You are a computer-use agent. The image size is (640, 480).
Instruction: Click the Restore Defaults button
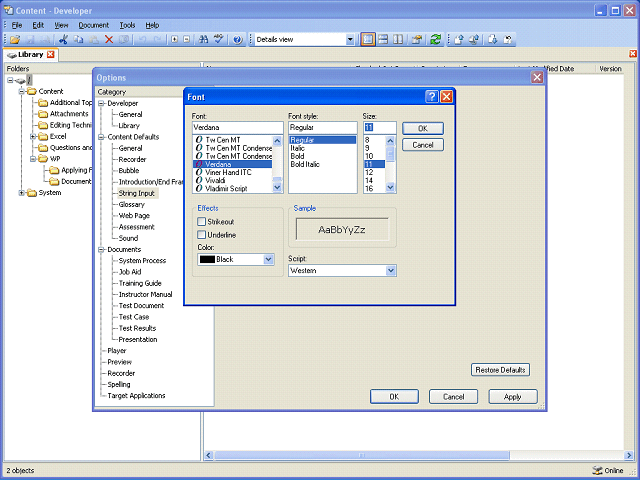pyautogui.click(x=500, y=370)
